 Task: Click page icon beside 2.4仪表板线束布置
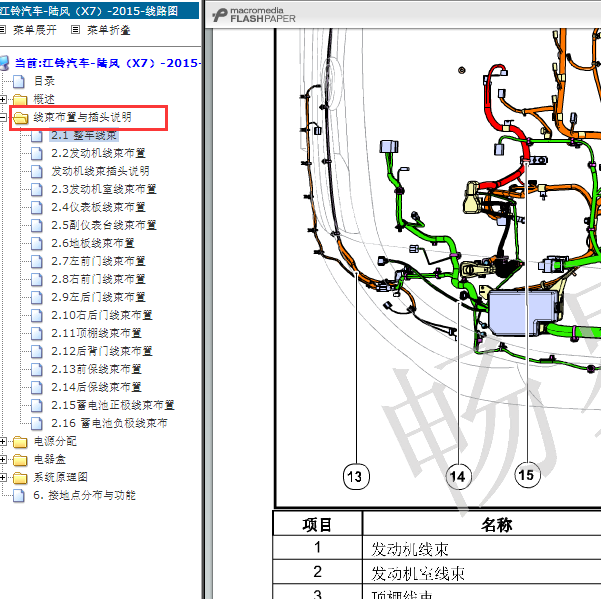(x=37, y=207)
